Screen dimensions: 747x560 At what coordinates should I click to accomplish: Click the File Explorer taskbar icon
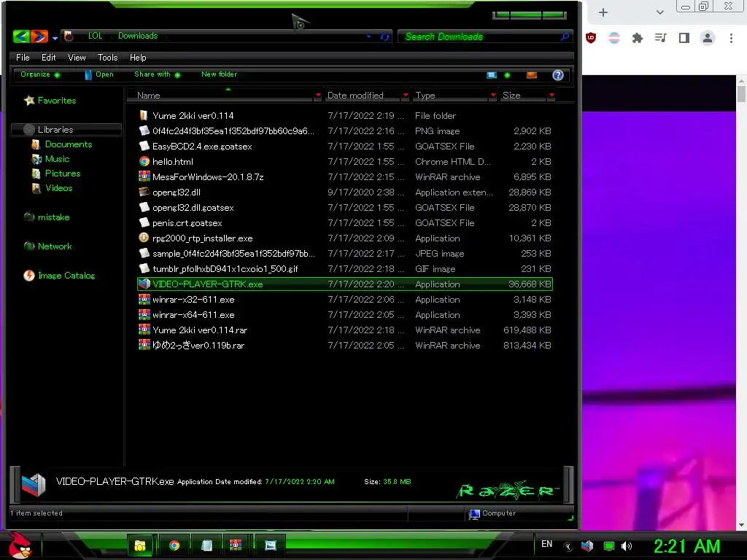click(x=140, y=545)
